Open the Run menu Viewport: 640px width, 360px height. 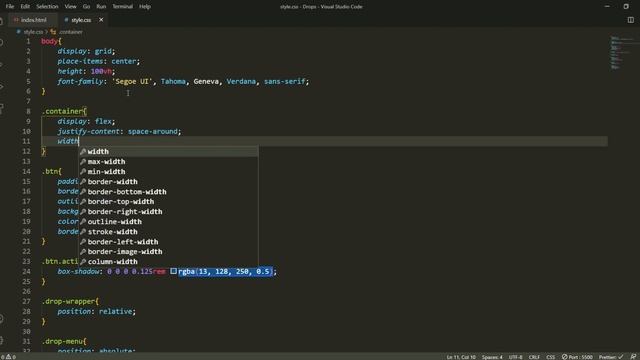[x=101, y=7]
